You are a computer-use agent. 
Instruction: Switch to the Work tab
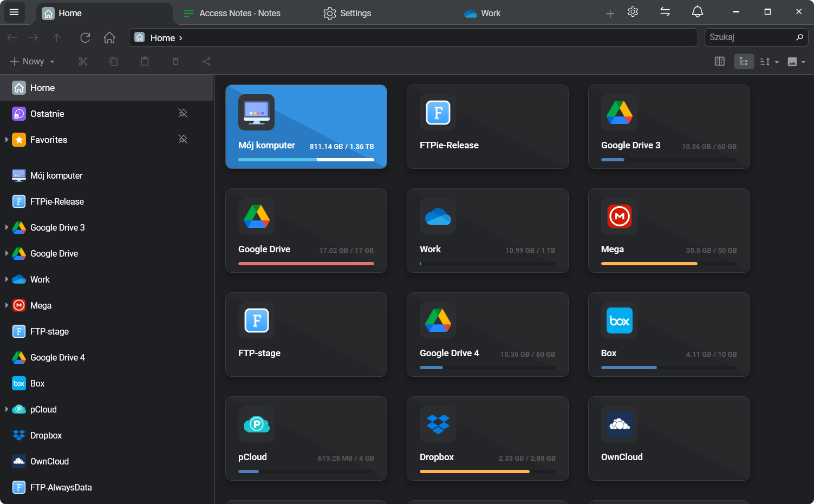pyautogui.click(x=482, y=14)
